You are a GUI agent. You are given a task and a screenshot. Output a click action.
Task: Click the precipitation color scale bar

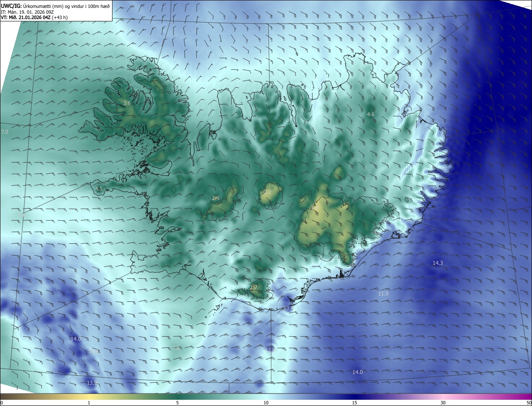point(266,396)
